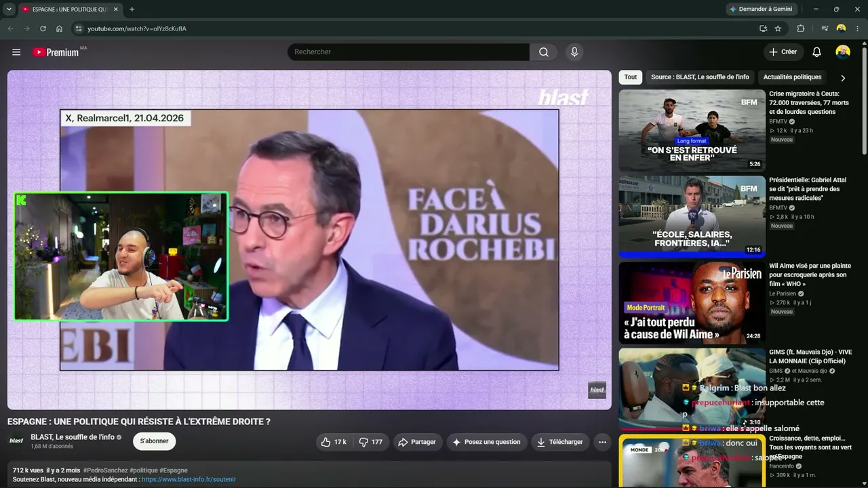
Task: Dislike the video with thumbs down
Action: pyautogui.click(x=370, y=442)
